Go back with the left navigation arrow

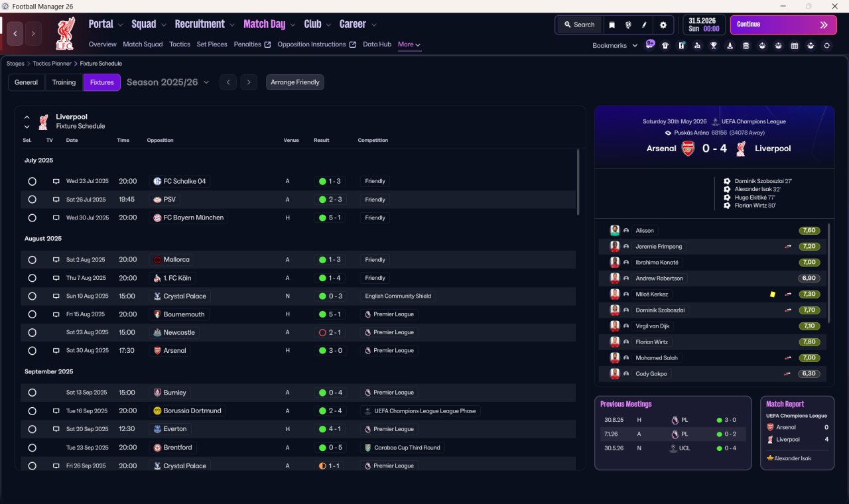click(15, 33)
